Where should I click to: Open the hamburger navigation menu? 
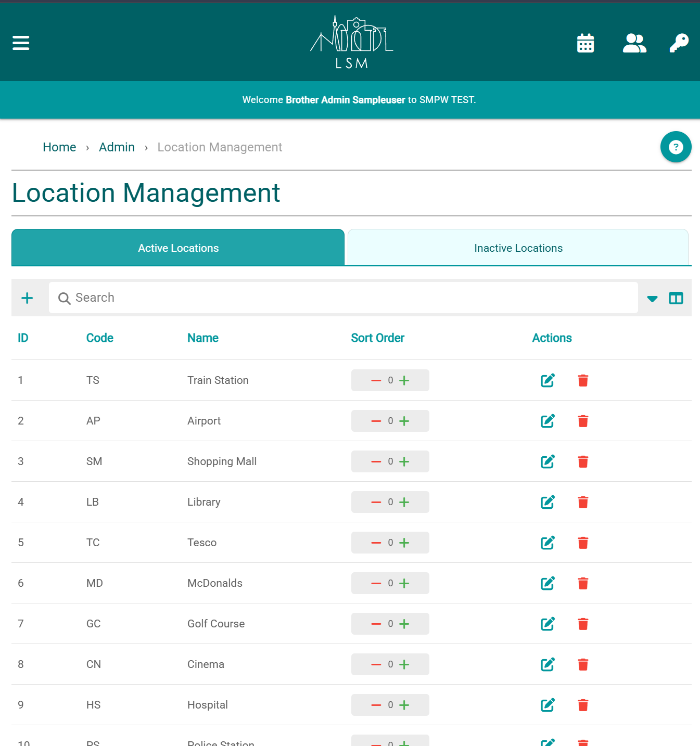point(21,43)
